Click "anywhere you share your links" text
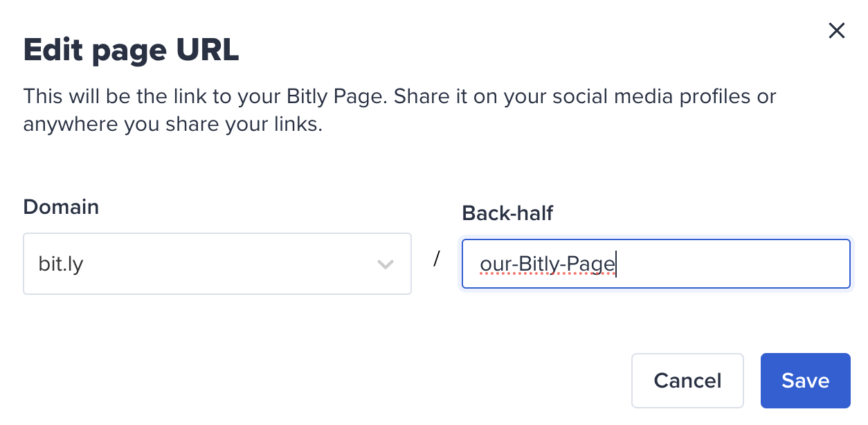This screenshot has width=868, height=425. 172,125
